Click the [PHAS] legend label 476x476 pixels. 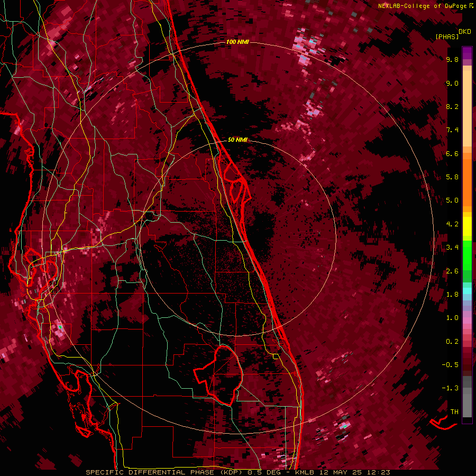447,36
